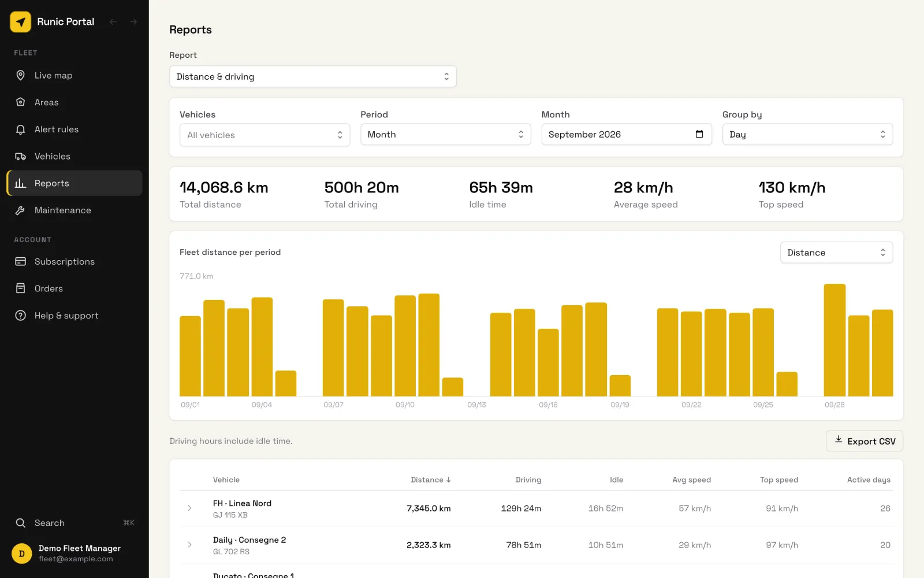This screenshot has width=924, height=578.
Task: Click the 7,345.0 km distance cell
Action: (x=429, y=509)
